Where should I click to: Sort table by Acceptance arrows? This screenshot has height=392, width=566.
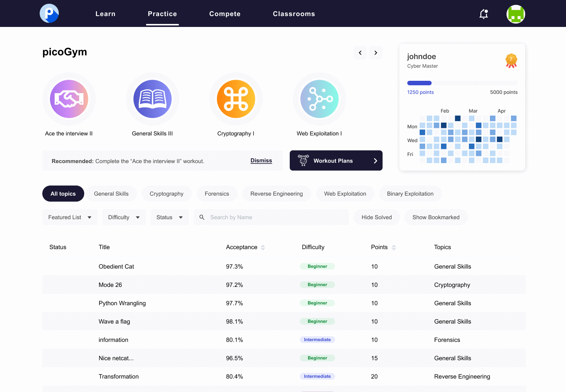click(x=263, y=247)
